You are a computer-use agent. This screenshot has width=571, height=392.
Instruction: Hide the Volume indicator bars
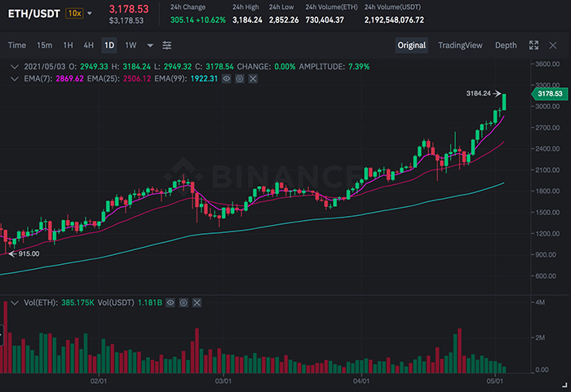point(171,302)
